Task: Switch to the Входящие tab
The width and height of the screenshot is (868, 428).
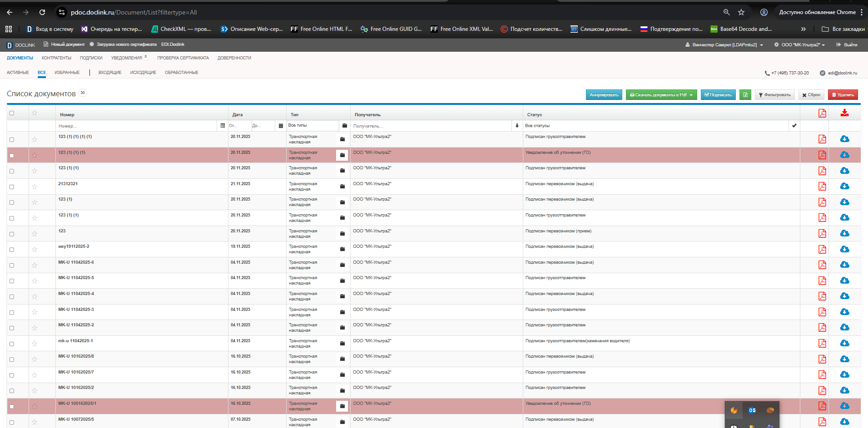Action: [x=110, y=73]
